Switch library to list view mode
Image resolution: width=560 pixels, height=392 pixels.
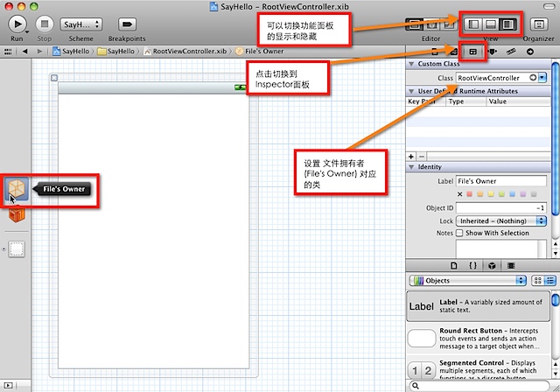pos(550,281)
